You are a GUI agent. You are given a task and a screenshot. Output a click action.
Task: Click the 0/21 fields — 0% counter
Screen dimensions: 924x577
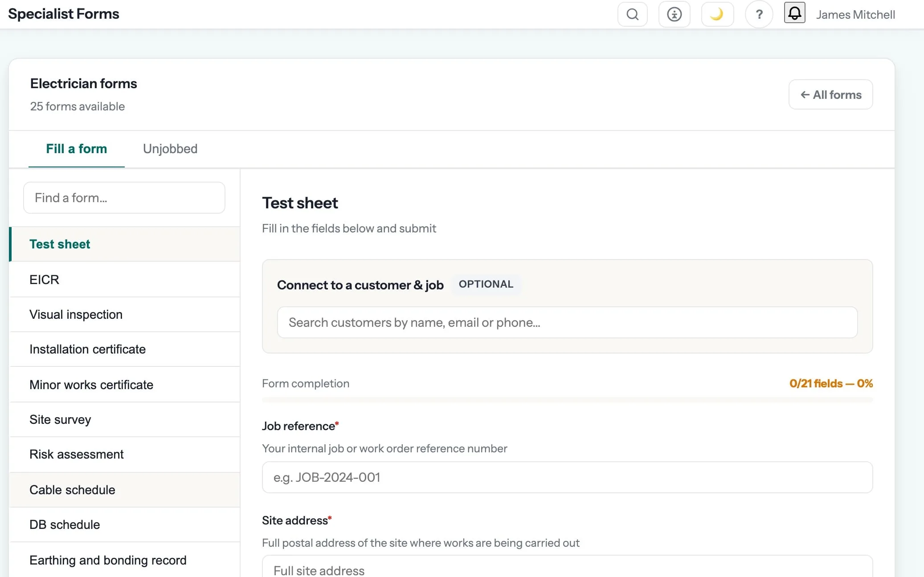831,383
